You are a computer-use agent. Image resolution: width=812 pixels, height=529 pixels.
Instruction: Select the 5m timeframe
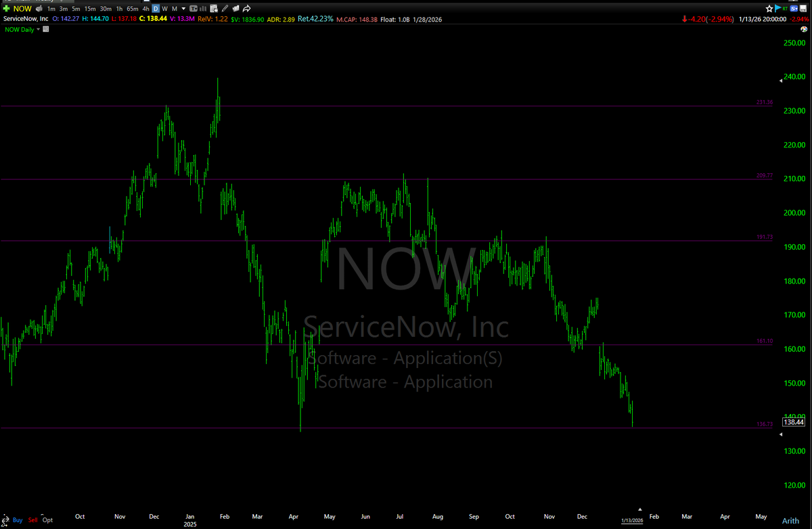click(76, 9)
